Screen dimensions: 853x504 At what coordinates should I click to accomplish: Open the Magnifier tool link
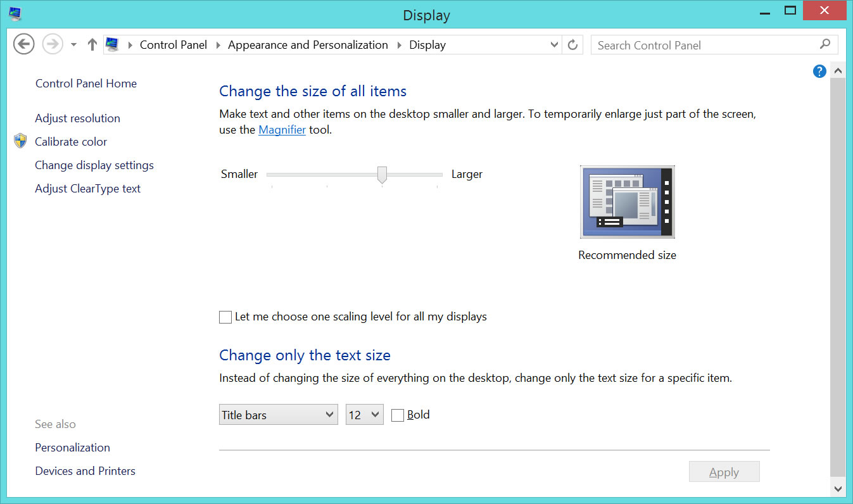point(282,130)
